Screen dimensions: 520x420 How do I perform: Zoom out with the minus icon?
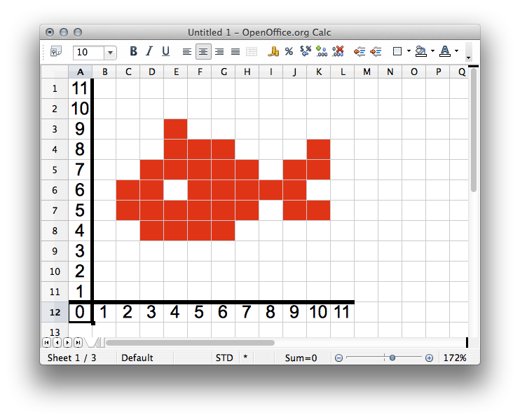point(338,358)
